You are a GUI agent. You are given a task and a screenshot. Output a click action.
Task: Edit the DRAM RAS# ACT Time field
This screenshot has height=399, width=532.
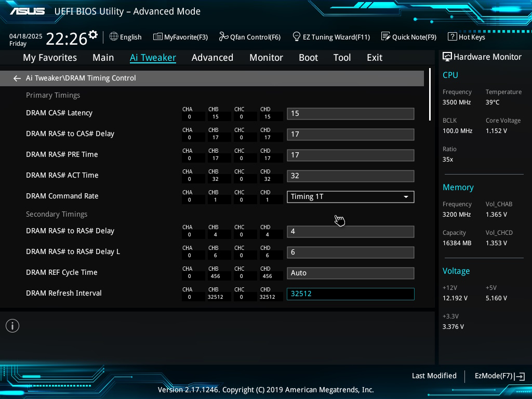[351, 176]
